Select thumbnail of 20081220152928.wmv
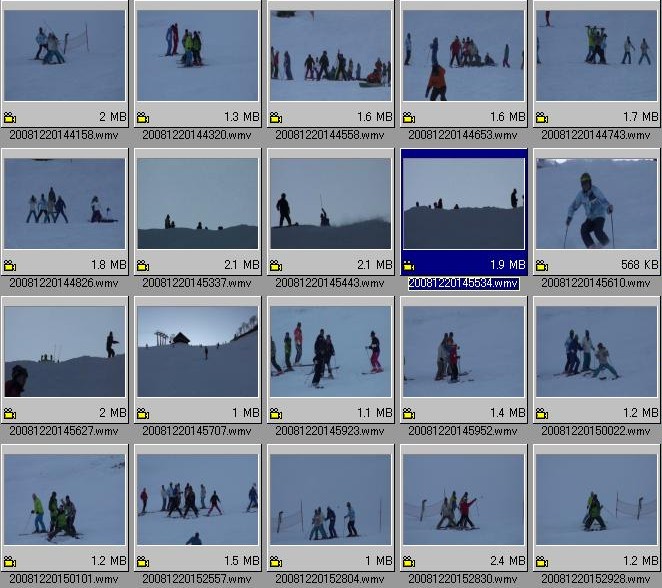 [x=597, y=500]
